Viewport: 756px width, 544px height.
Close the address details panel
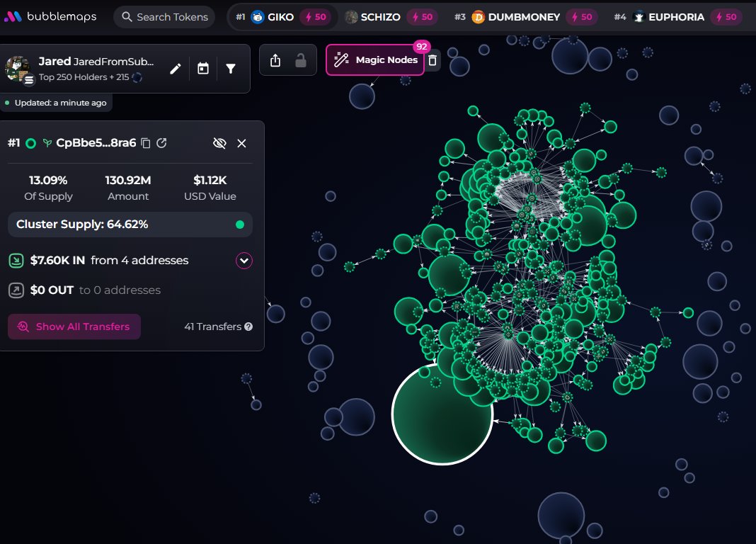pyautogui.click(x=241, y=143)
